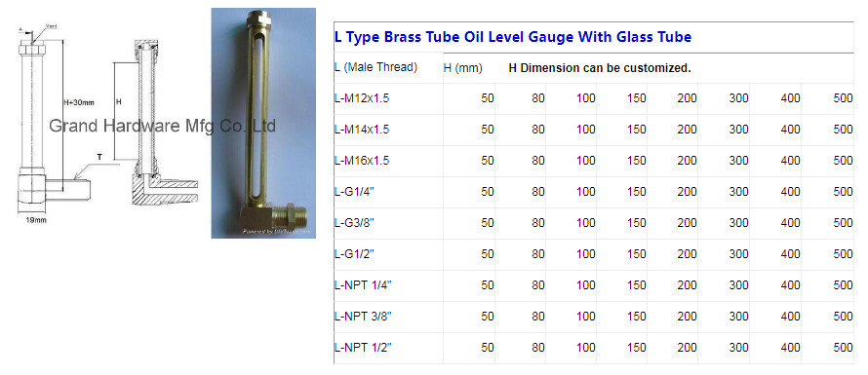Select the L-G1/2" row label
This screenshot has height=375, width=868.
[x=355, y=254]
